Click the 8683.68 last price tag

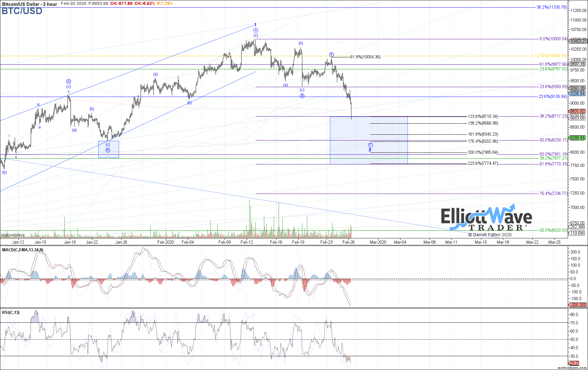point(577,118)
